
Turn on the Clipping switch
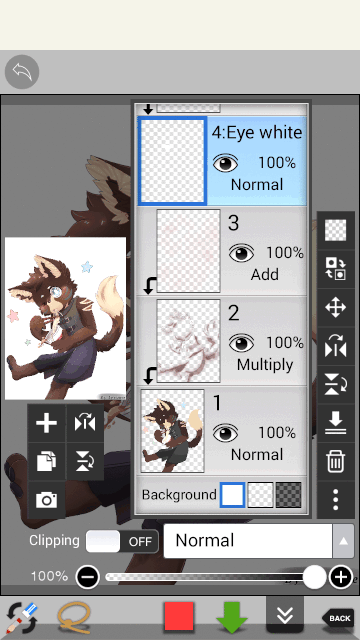pyautogui.click(x=122, y=541)
